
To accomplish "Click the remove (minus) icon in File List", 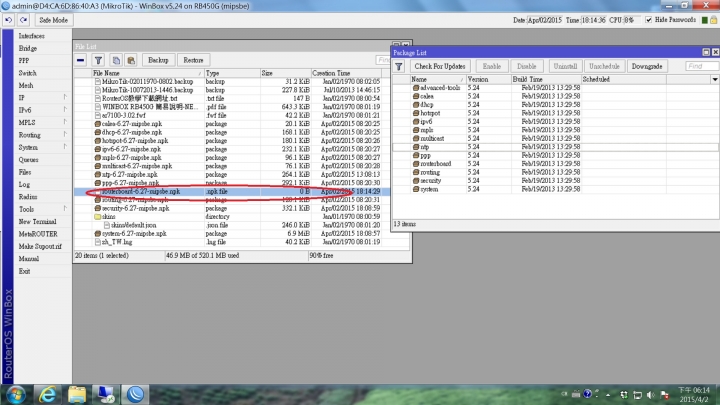I will [x=80, y=60].
